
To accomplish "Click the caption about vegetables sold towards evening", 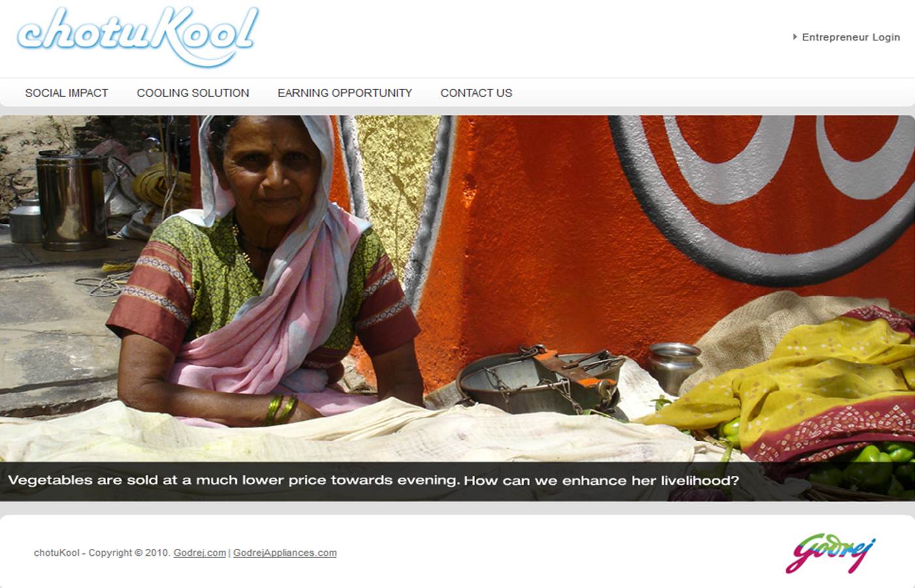I will [x=373, y=481].
